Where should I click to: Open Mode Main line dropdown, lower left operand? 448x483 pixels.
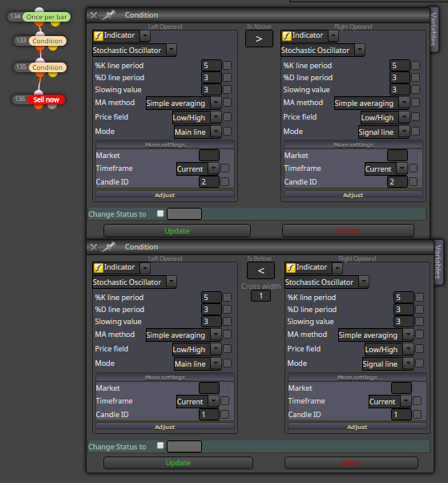point(216,363)
